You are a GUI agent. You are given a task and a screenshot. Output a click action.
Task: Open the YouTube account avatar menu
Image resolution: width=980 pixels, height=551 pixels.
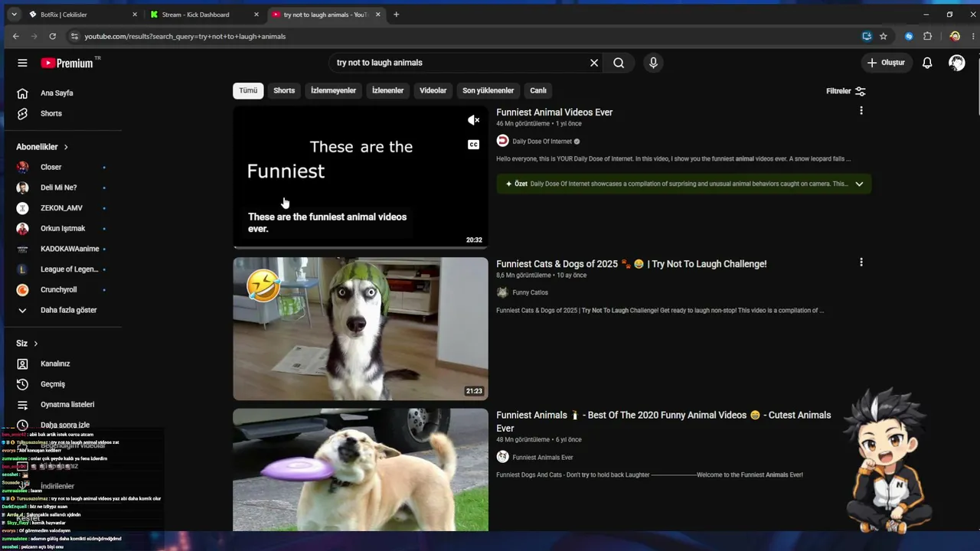coord(957,63)
